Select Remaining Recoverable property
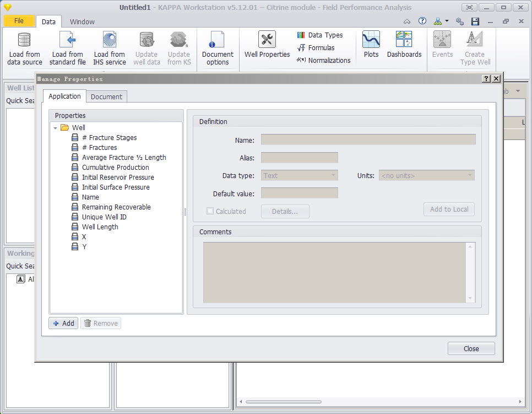This screenshot has height=414, width=532. [116, 207]
